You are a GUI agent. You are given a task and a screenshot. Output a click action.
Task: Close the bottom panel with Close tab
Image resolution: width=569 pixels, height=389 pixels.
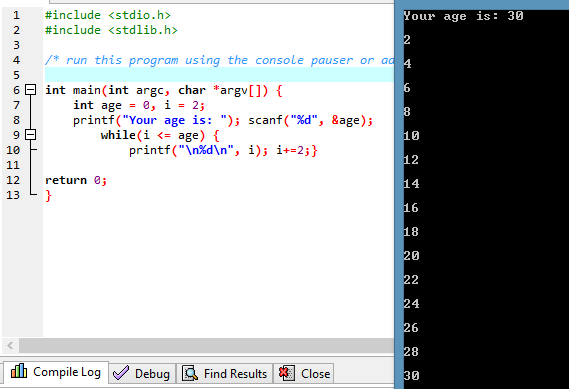(304, 373)
